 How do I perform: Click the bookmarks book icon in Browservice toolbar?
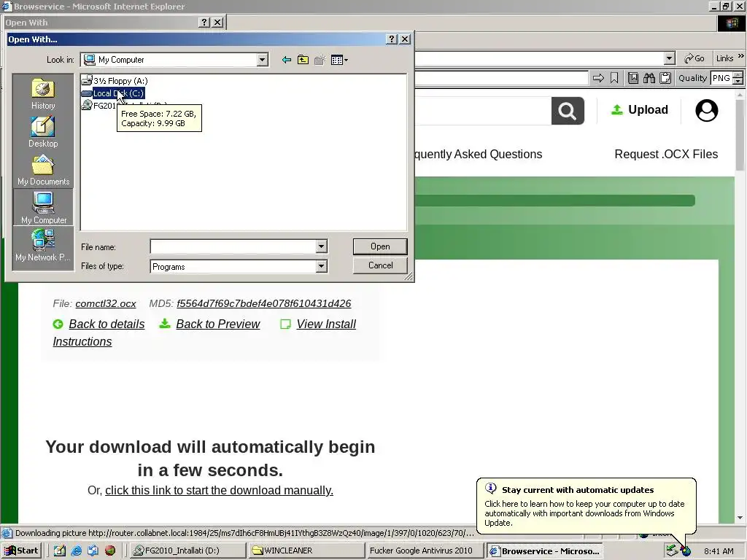(633, 78)
